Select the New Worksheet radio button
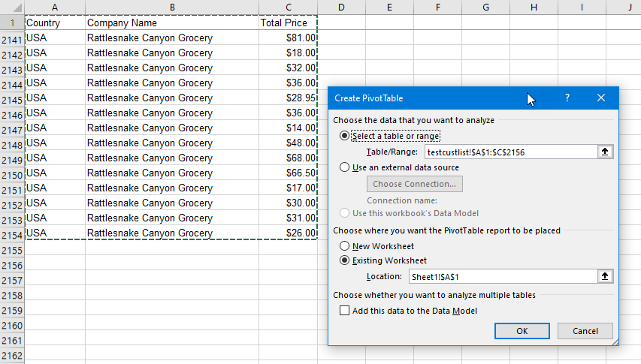This screenshot has width=641, height=364. tap(345, 246)
